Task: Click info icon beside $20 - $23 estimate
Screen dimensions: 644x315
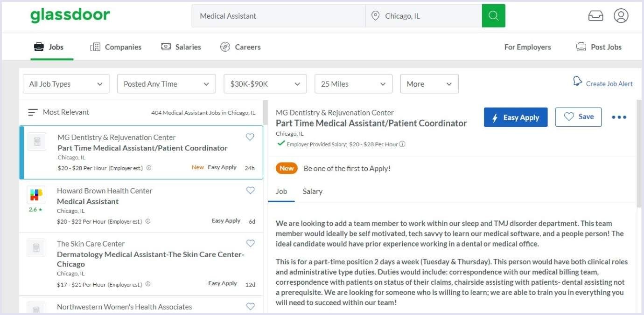Action: coord(148,222)
